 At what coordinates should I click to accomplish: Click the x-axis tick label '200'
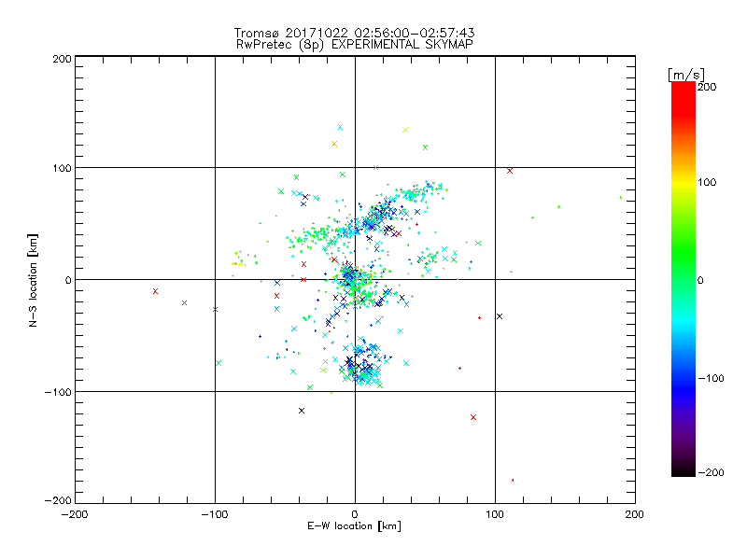pyautogui.click(x=635, y=514)
